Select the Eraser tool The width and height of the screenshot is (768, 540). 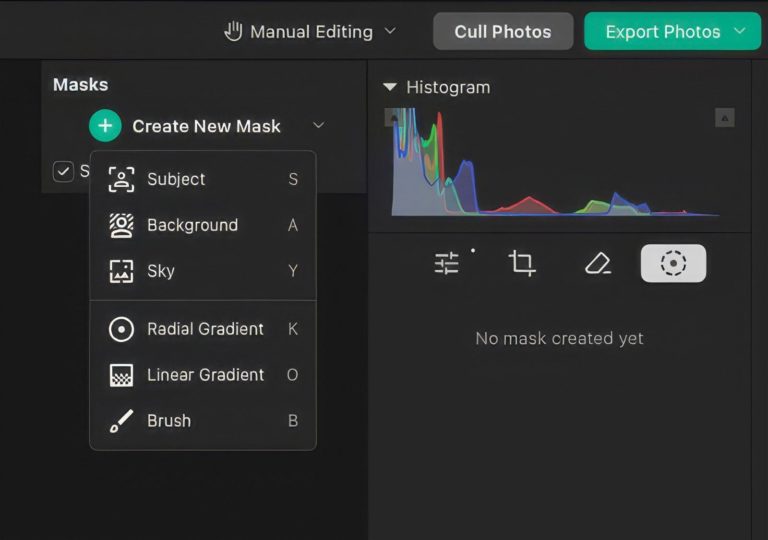(598, 263)
